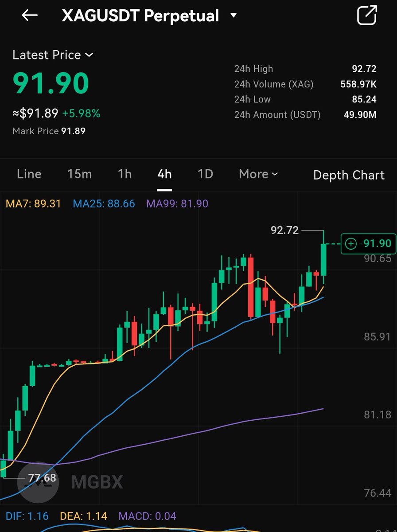The image size is (397, 532).
Task: Switch to the Line chart tab
Action: coord(29,174)
